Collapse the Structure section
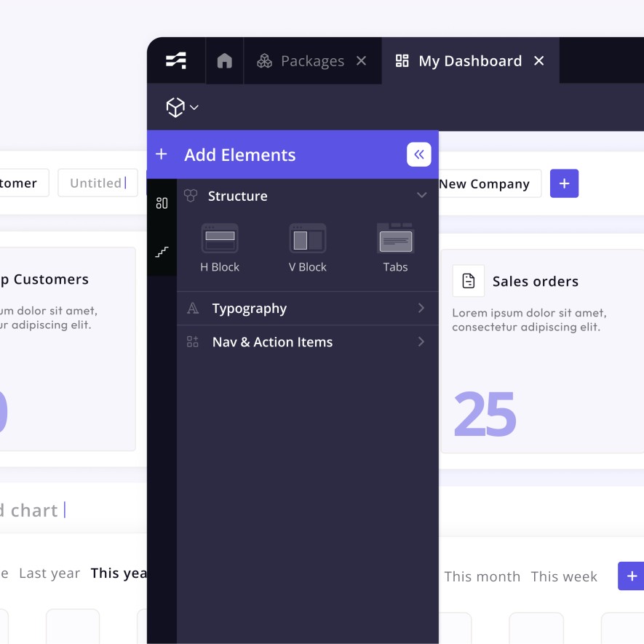 [x=421, y=195]
